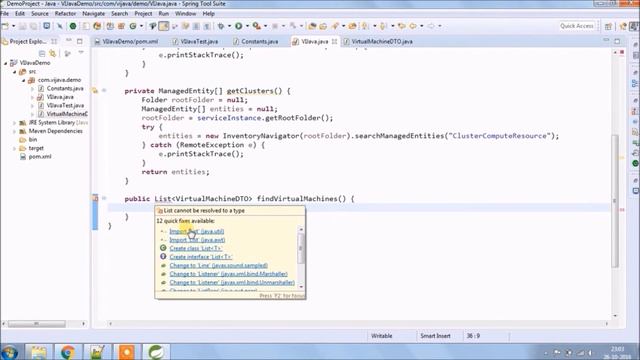Open the Window menu

[185, 13]
